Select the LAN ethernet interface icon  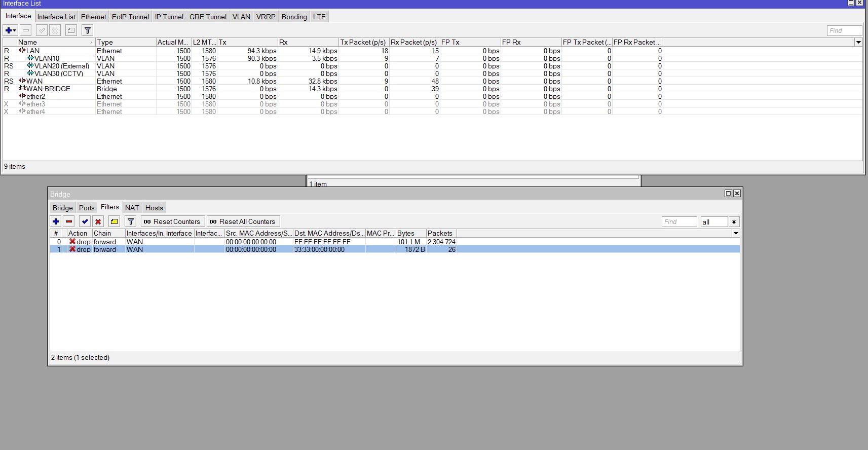coord(22,51)
